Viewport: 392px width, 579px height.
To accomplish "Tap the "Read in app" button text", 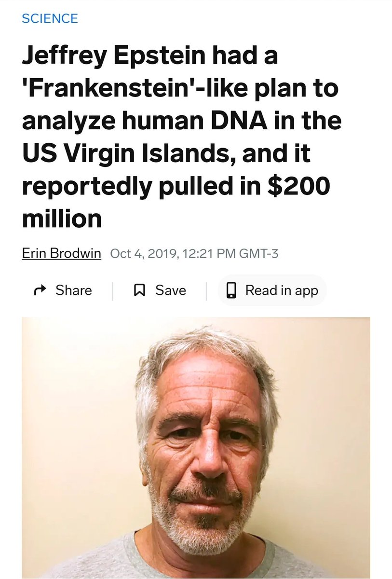I will point(282,290).
